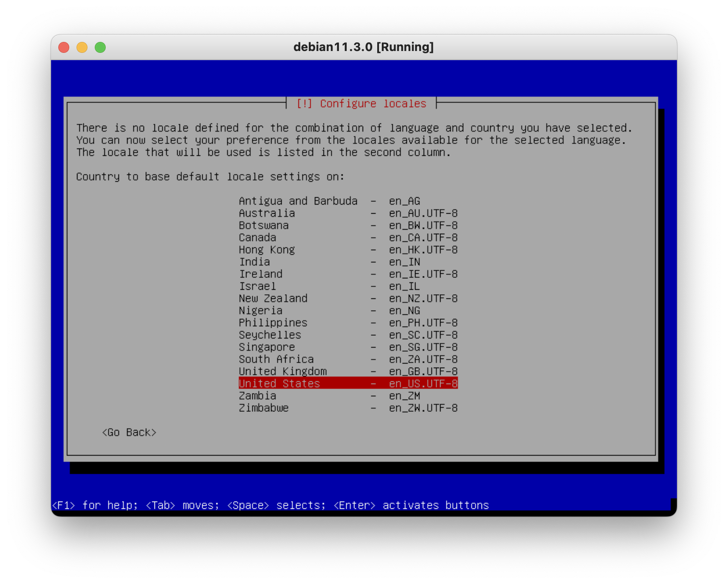Screen dimensions: 728x584
Task: Select Nigeria en_NG entry
Action: 348,311
